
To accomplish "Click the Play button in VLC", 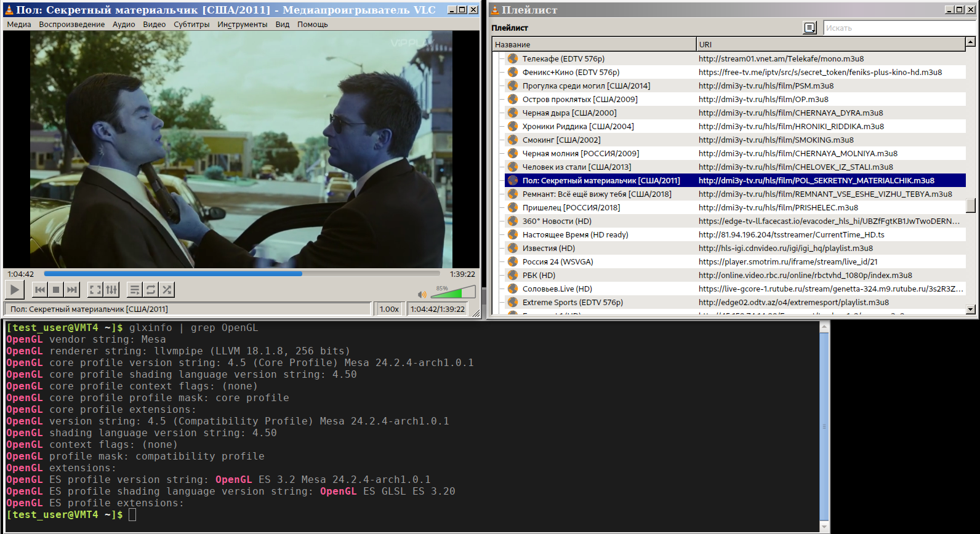I will 15,289.
